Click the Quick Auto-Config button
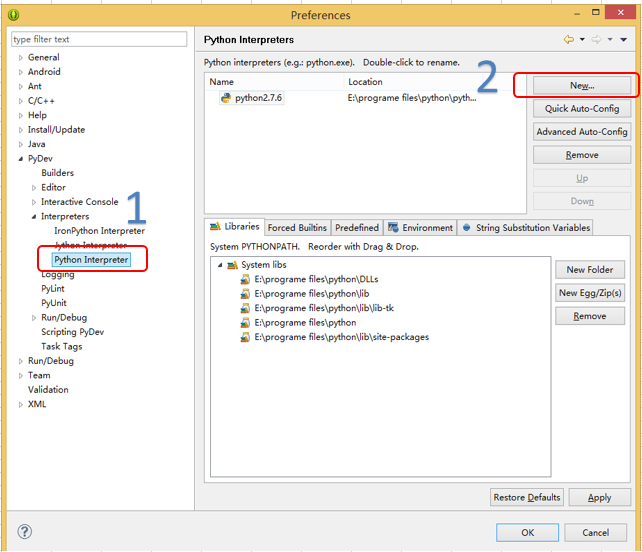The width and height of the screenshot is (642, 552). tap(582, 109)
